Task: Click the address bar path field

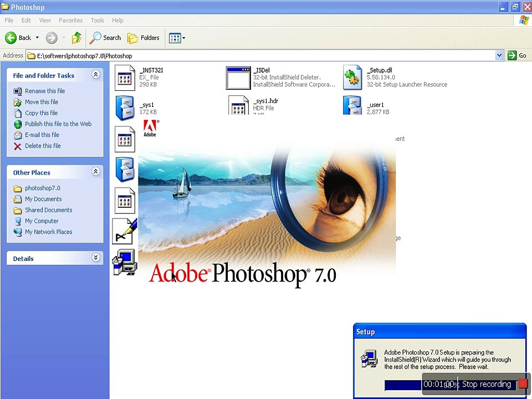Action: (x=260, y=55)
